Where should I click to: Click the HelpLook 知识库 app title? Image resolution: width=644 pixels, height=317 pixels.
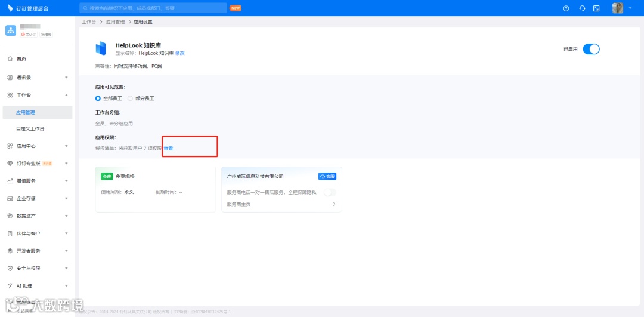click(138, 45)
